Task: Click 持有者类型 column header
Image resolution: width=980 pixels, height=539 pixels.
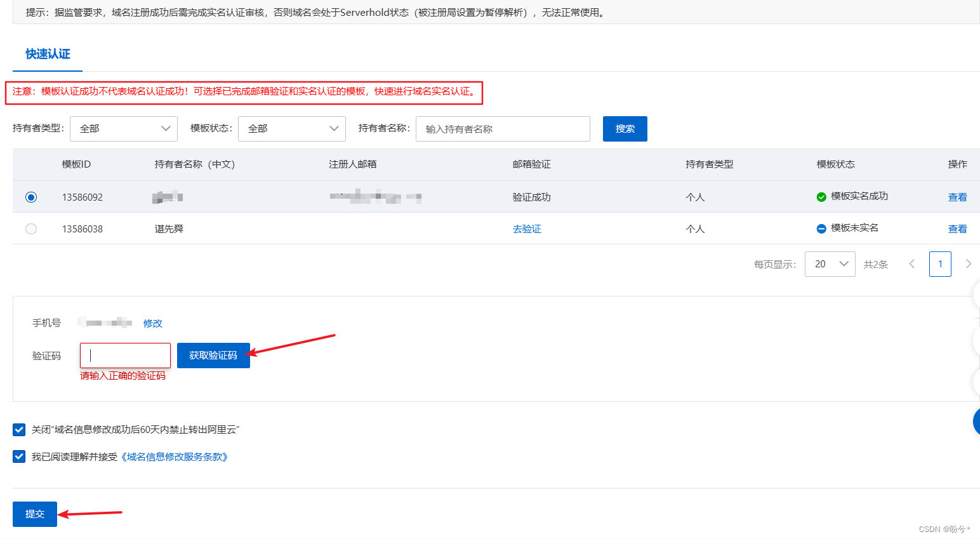Action: click(x=710, y=164)
